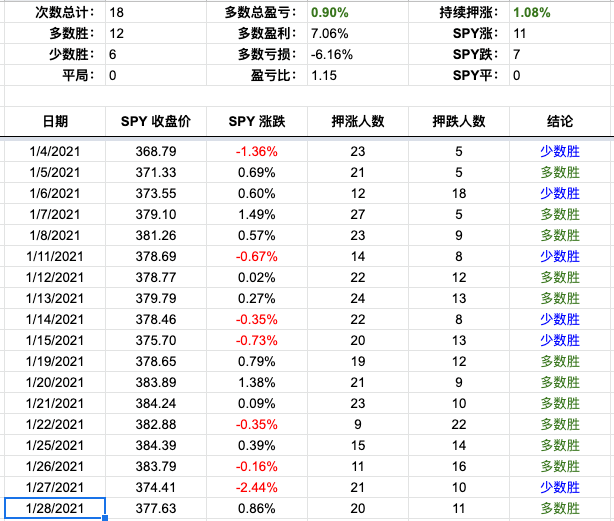Image resolution: width=614 pixels, height=521 pixels.
Task: Click the 日期 column header
Action: click(x=55, y=121)
